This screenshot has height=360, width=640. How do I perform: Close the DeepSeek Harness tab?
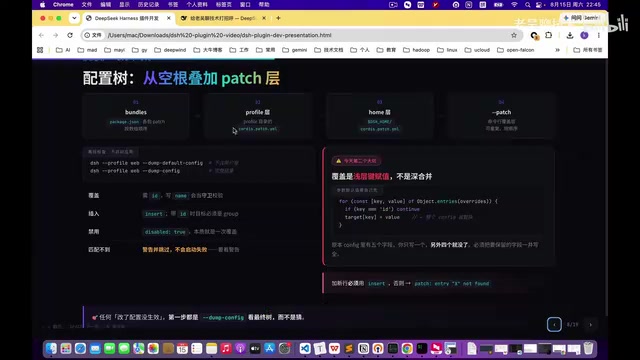169,18
